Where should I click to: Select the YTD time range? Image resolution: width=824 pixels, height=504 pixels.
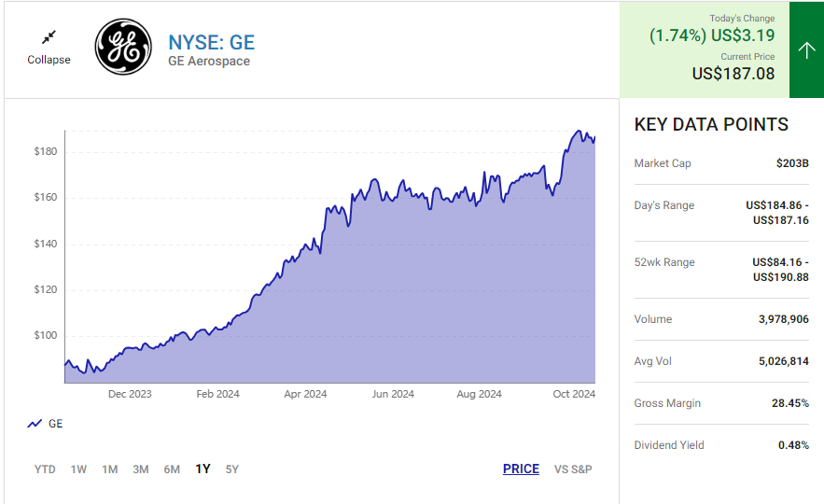(x=45, y=469)
